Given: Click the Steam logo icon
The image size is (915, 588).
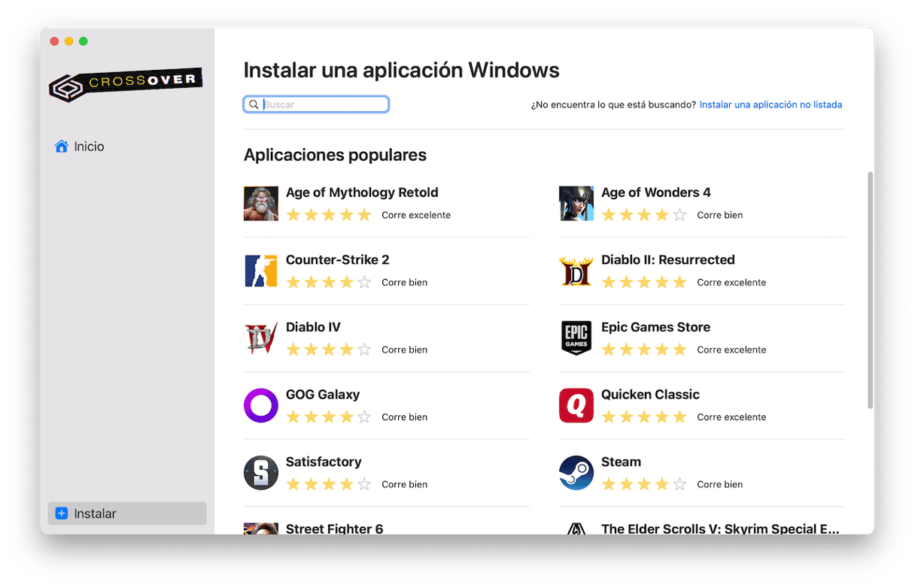Looking at the screenshot, I should click(576, 473).
